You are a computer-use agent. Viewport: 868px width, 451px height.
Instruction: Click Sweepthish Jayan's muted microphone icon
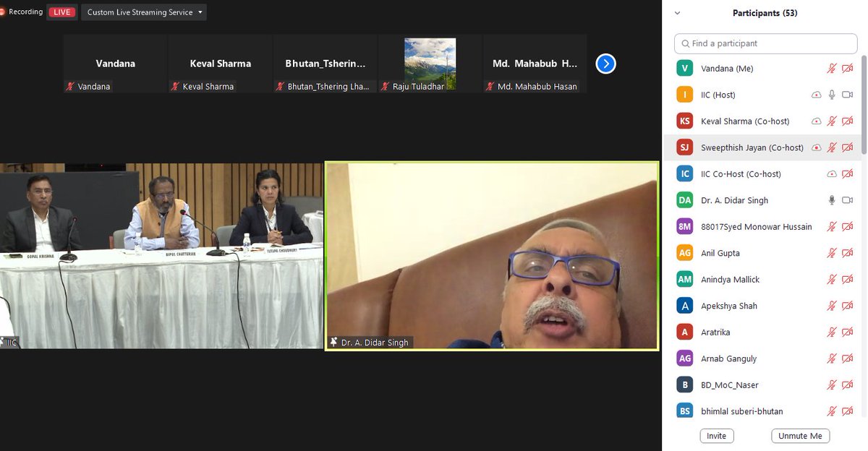832,147
